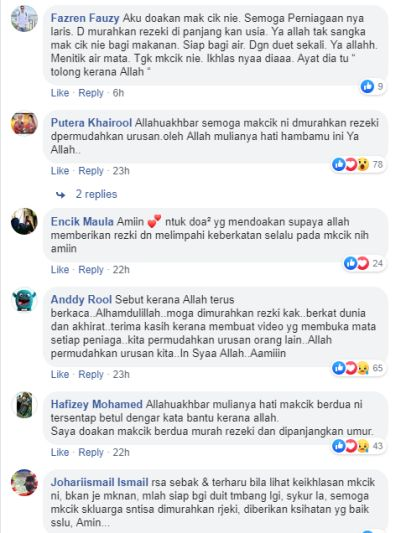This screenshot has height=533, width=417.
Task: Open Hafizey Mohamed's profile name link
Action: click(97, 404)
